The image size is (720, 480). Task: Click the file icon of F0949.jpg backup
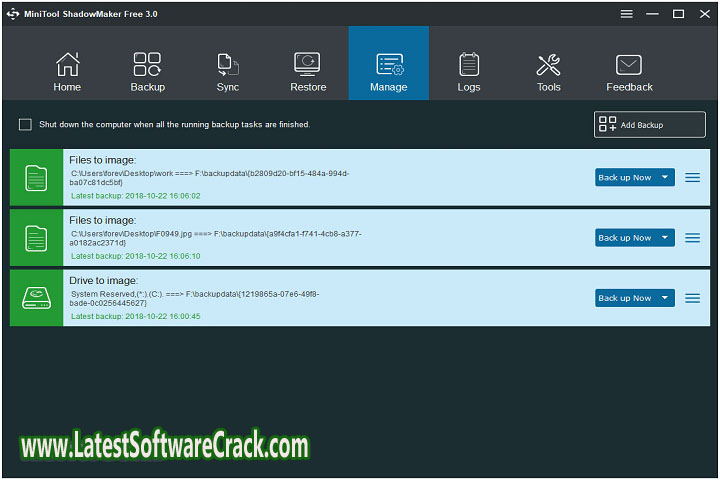coord(36,238)
